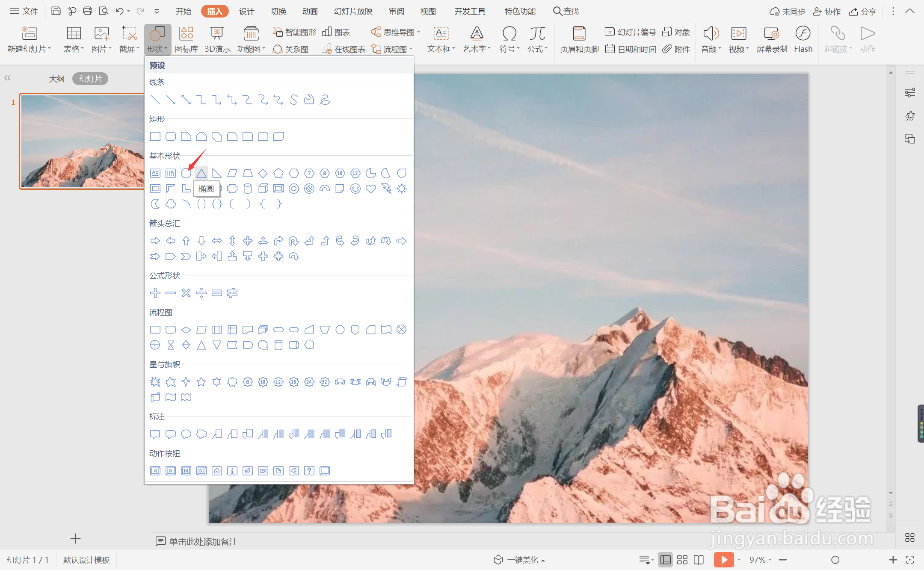Image resolution: width=924 pixels, height=570 pixels.
Task: Click the Screen Recording button
Action: coord(772,39)
